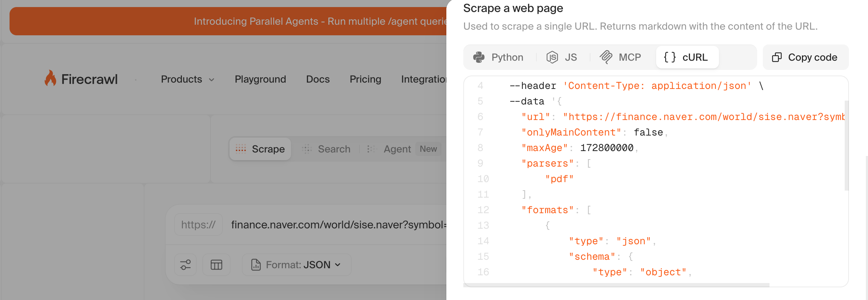Click the Python snake icon
Image resolution: width=868 pixels, height=300 pixels.
(x=479, y=57)
